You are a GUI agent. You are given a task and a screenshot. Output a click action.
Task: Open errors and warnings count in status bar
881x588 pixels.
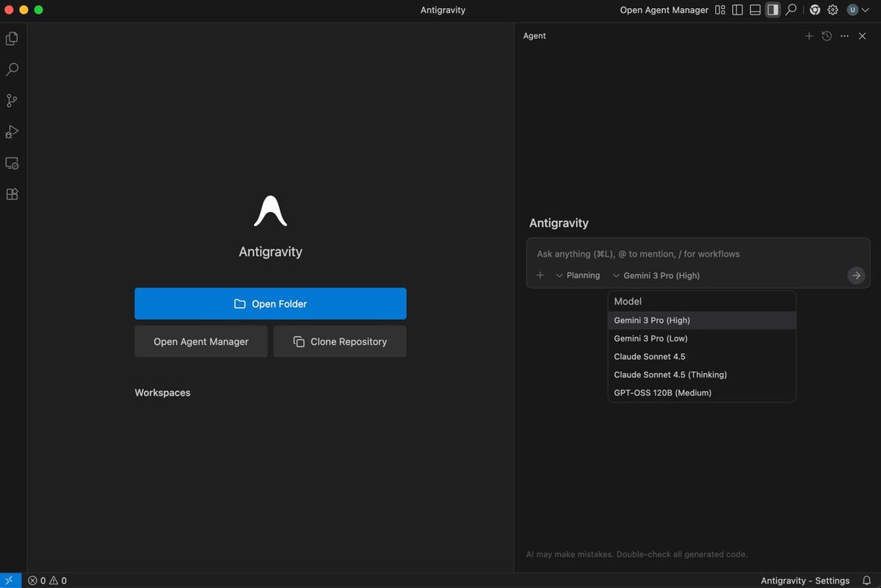click(x=47, y=581)
